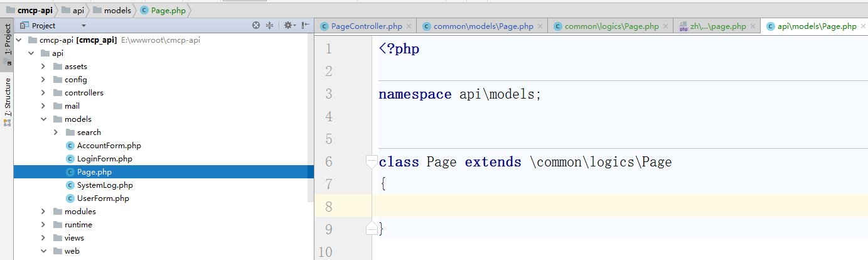
Task: Click line number 3 in the gutter
Action: point(330,94)
